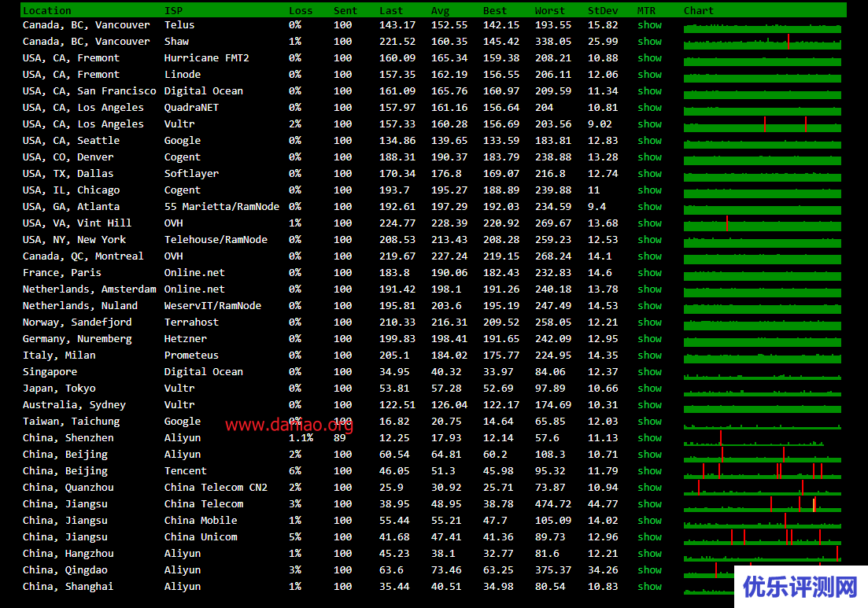Select the China, Qingdao location cell
The image size is (868, 608).
click(65, 570)
